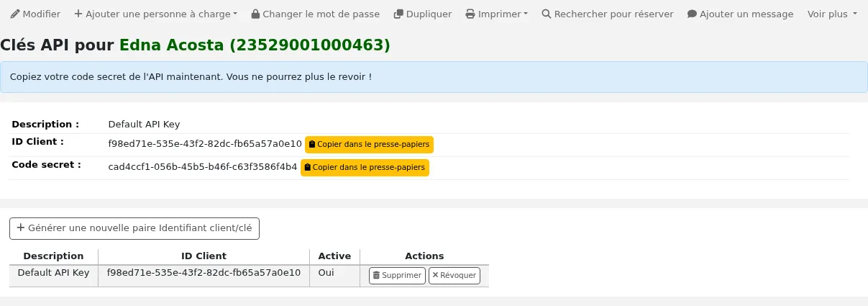868x306 pixels.
Task: Click the Dupliquer copy icon
Action: (398, 14)
